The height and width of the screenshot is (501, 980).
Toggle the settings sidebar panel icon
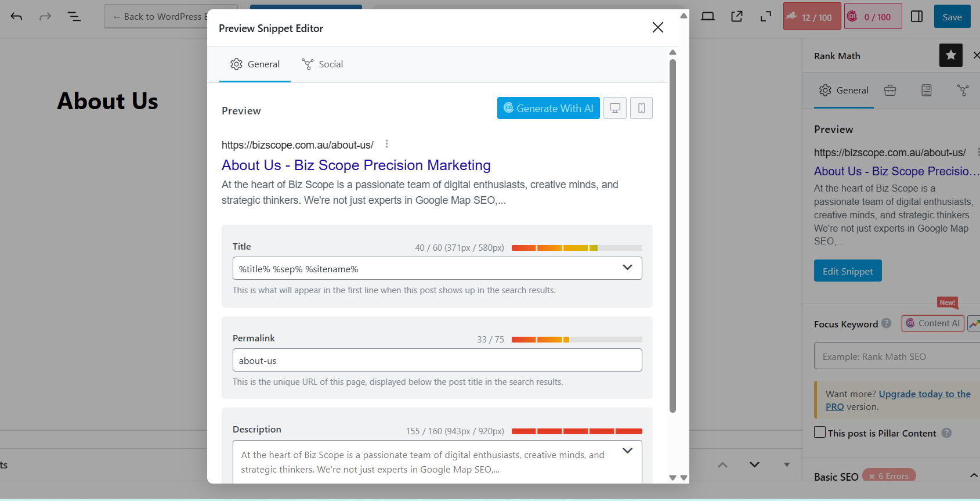(917, 16)
